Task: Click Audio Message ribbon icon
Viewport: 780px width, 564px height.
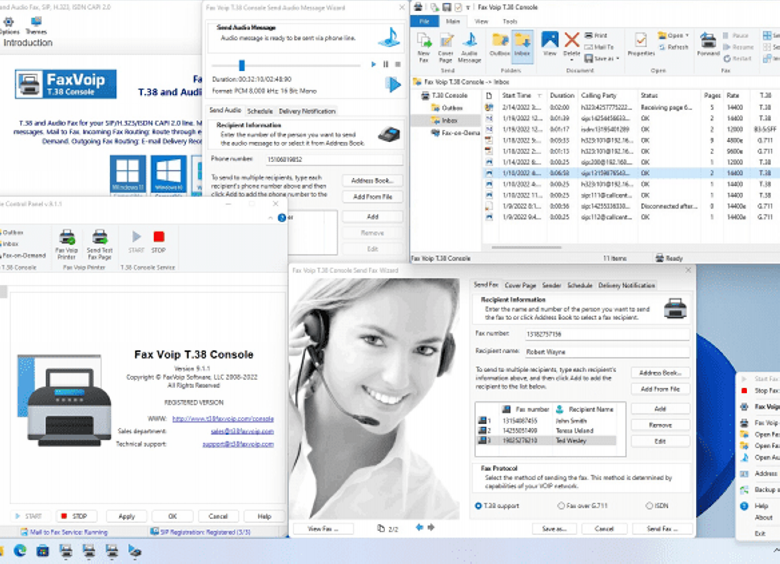Action: click(469, 47)
